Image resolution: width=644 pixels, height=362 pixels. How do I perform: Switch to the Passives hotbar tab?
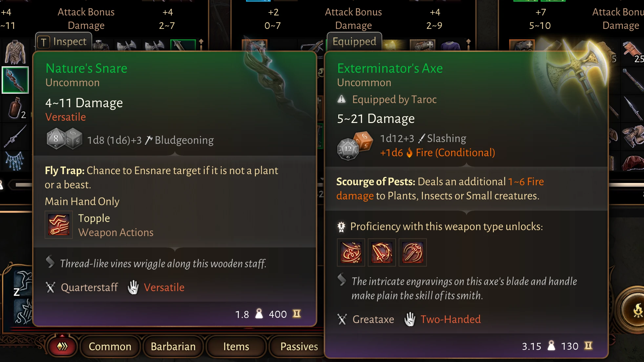click(x=299, y=346)
